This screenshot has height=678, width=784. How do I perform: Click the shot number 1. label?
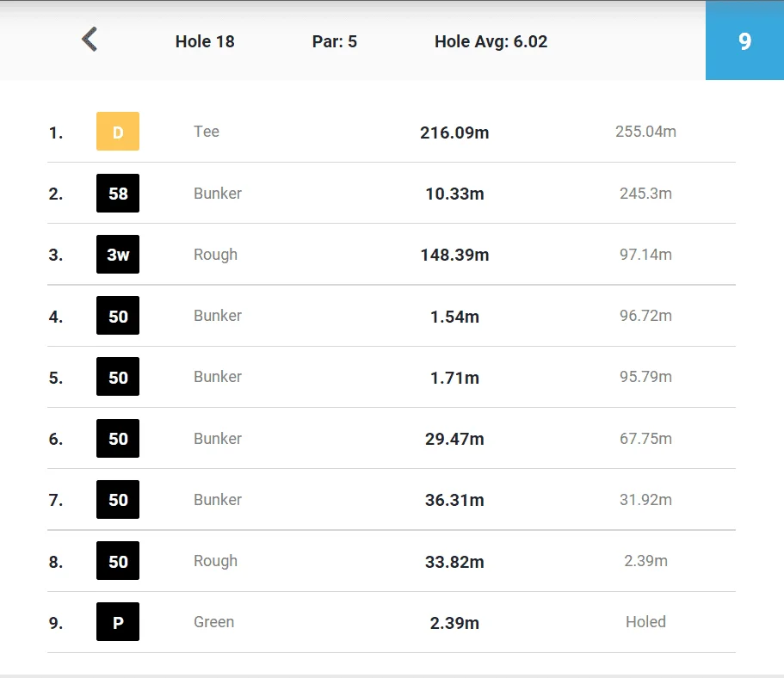[55, 133]
